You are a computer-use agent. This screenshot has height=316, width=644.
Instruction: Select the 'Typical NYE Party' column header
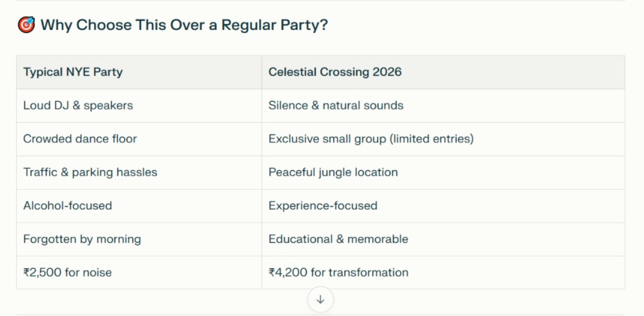coord(73,72)
